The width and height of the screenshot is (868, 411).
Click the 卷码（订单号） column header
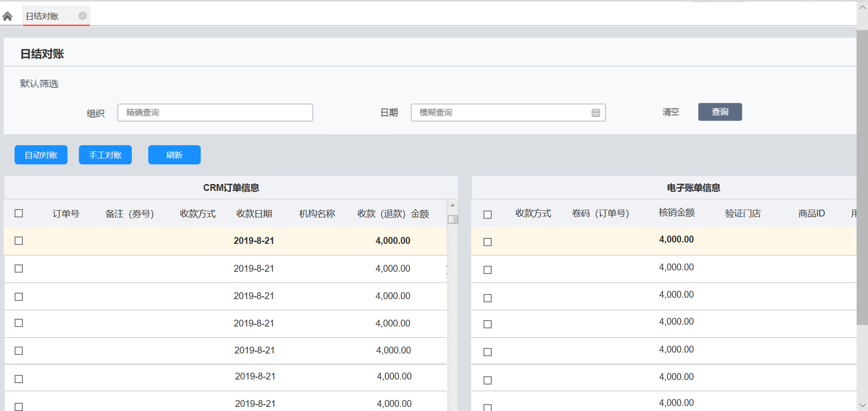pyautogui.click(x=600, y=213)
